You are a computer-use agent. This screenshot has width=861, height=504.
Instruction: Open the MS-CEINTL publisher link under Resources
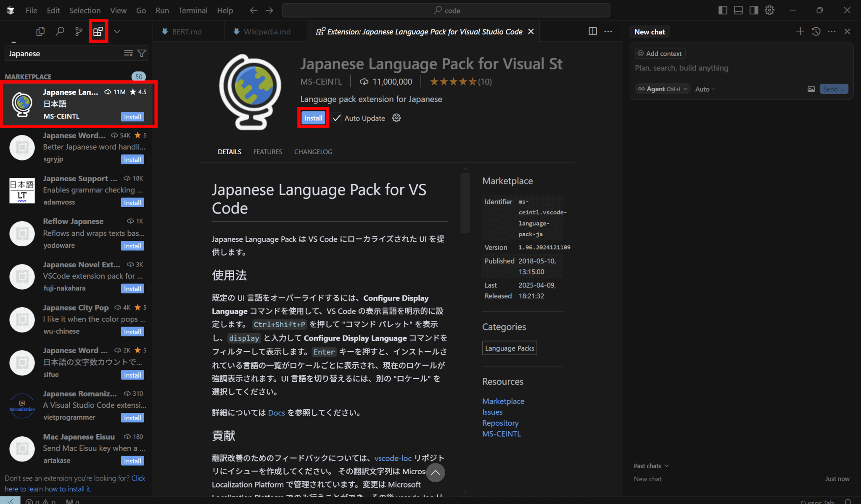502,434
